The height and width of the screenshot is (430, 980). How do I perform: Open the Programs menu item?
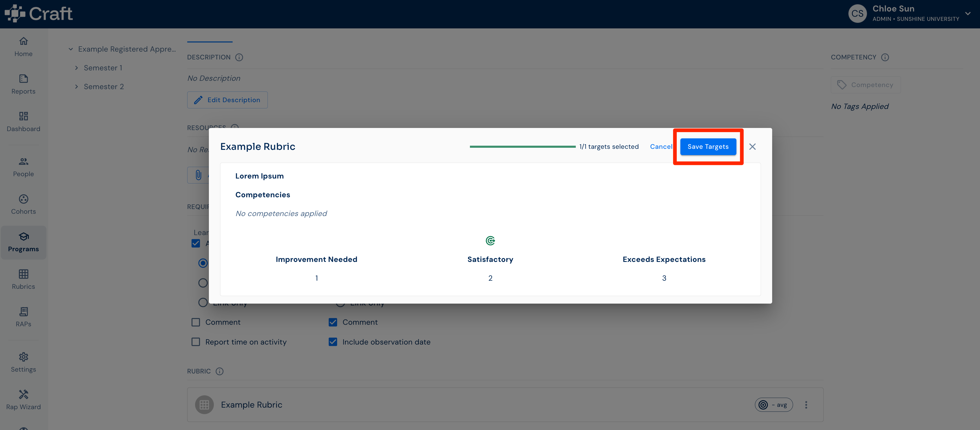point(23,243)
